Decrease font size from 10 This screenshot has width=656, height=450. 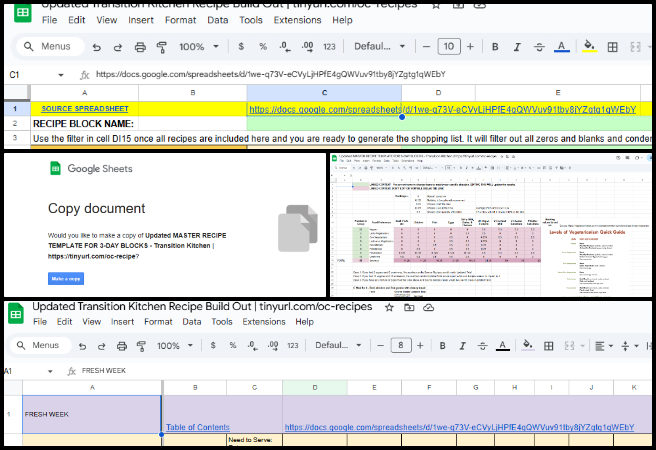tap(426, 46)
